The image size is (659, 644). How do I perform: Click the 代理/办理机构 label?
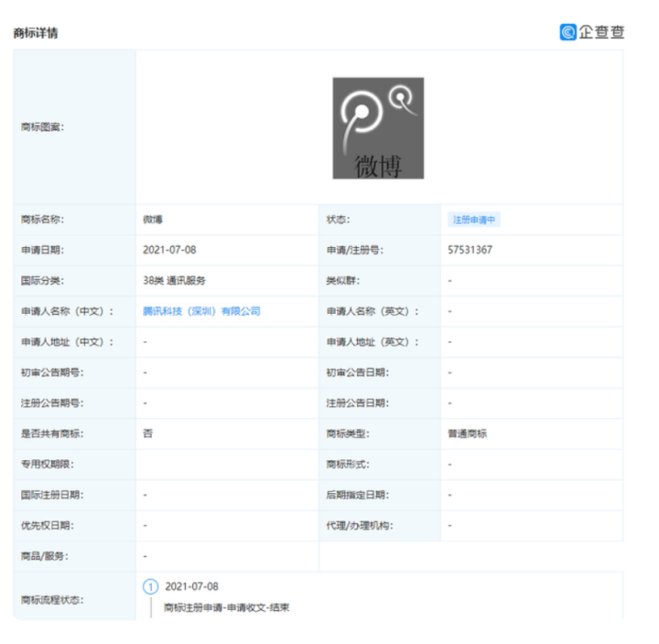coord(360,525)
